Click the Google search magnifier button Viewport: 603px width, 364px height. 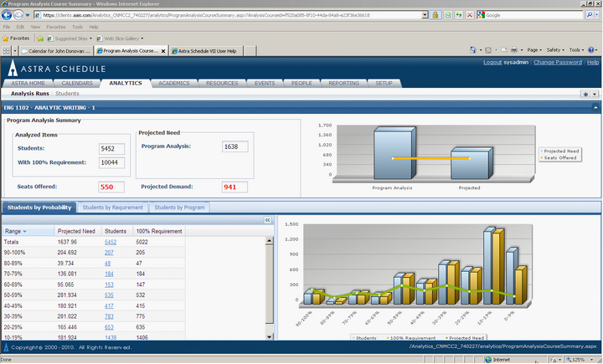pos(589,15)
